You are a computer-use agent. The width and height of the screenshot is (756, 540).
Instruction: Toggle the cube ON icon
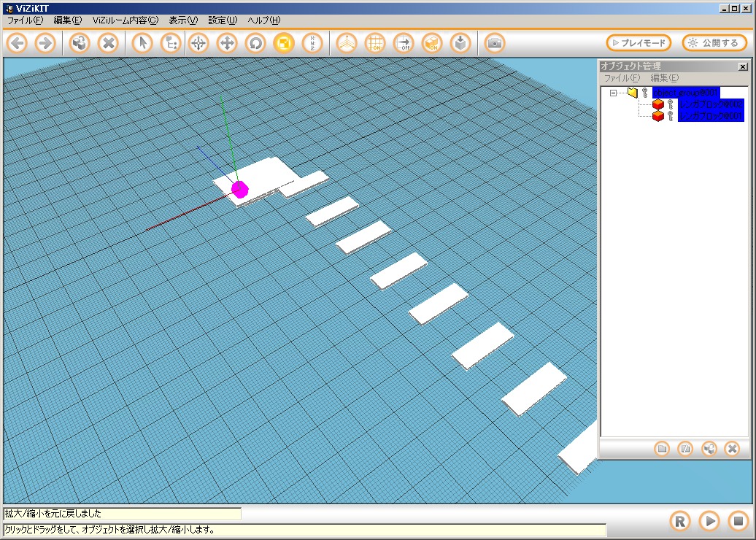coord(432,43)
